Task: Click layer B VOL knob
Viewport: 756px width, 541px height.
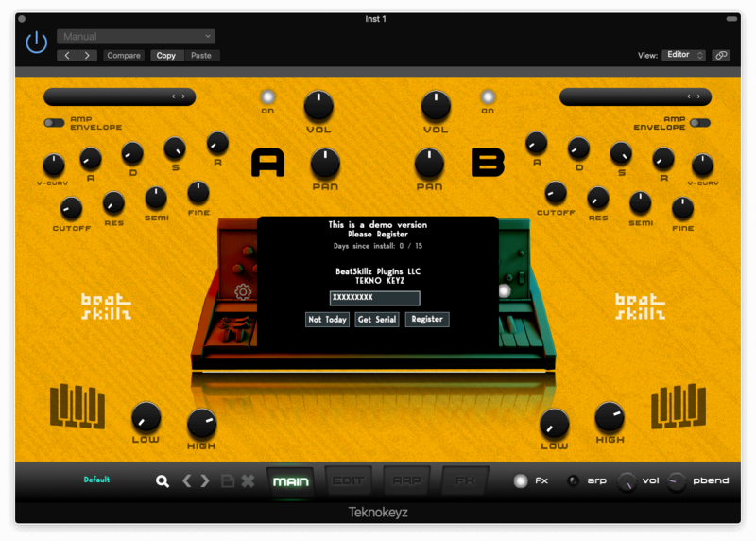Action: point(436,105)
